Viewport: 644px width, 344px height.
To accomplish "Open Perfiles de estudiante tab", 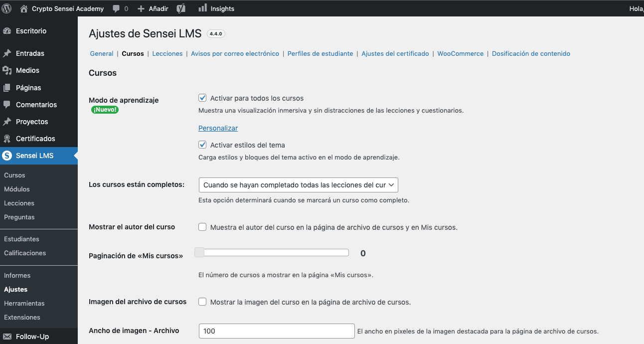I will pyautogui.click(x=320, y=53).
